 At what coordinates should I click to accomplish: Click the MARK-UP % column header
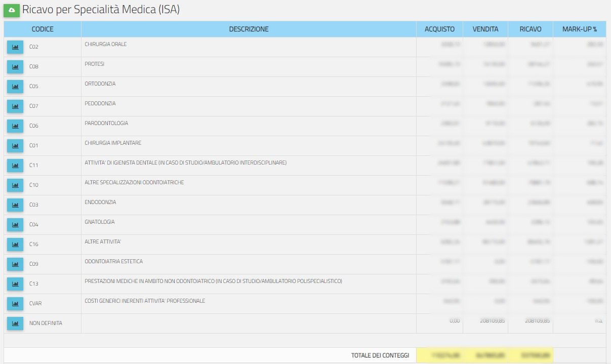579,29
